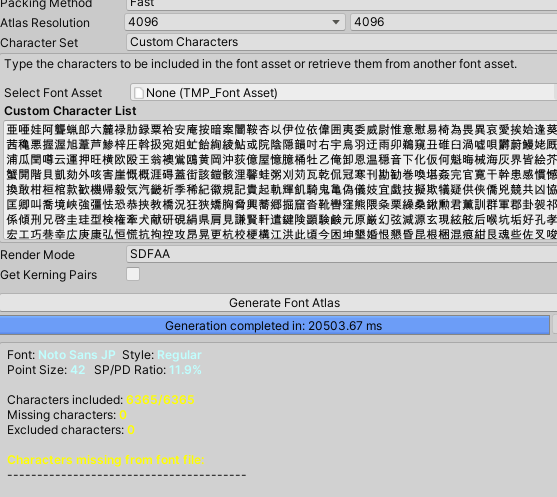Click the Characters included 6365/6365 value
This screenshot has width=557, height=497.
click(x=160, y=400)
